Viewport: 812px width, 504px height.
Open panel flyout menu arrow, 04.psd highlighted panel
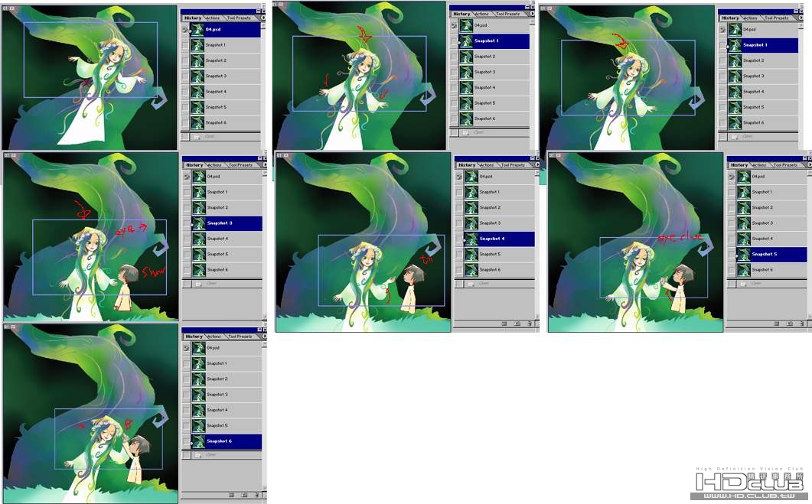pyautogui.click(x=263, y=18)
